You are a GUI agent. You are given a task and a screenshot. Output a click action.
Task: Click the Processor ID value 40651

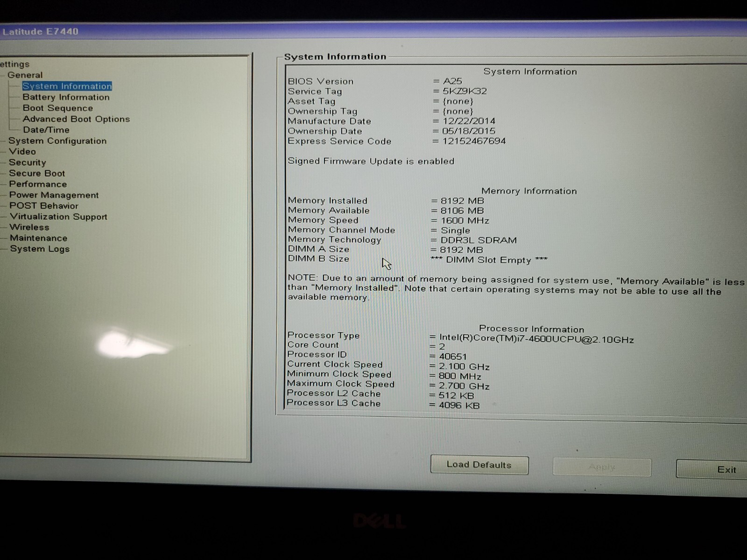point(452,357)
